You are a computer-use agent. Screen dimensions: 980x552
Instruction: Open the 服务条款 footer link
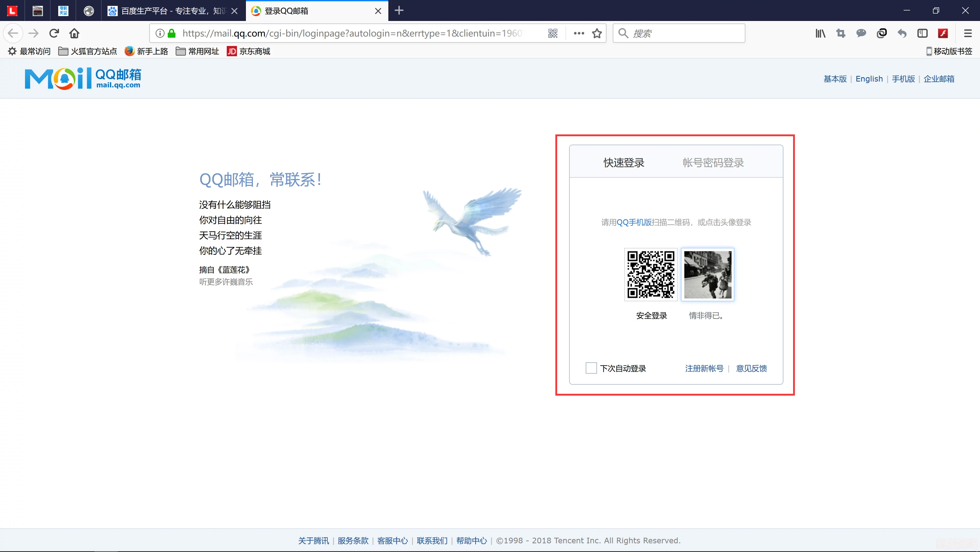[353, 540]
